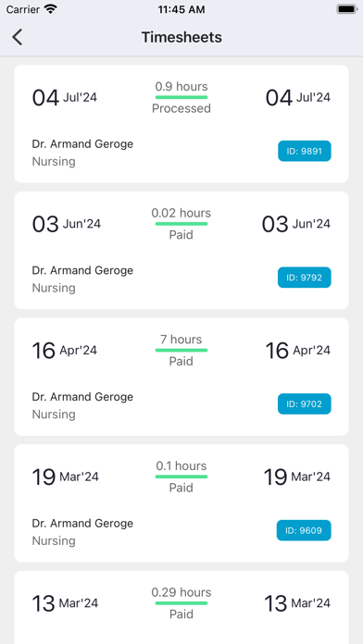The image size is (363, 644).
Task: Open the 16 Apr'24 timesheet card
Action: [x=181, y=377]
